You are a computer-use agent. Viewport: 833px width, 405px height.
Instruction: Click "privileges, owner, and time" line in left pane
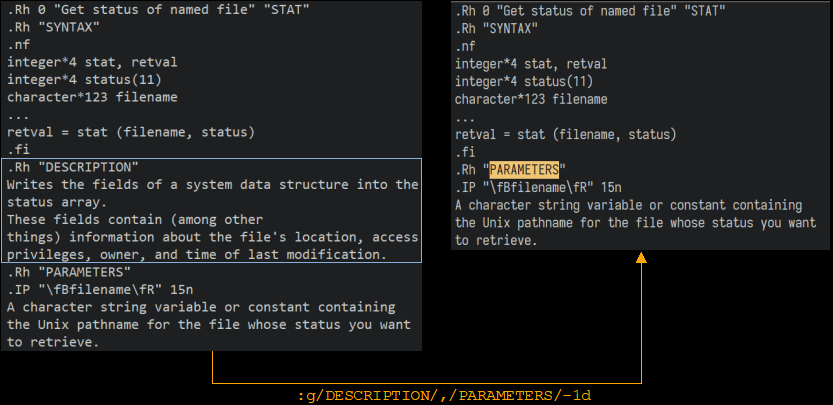196,254
